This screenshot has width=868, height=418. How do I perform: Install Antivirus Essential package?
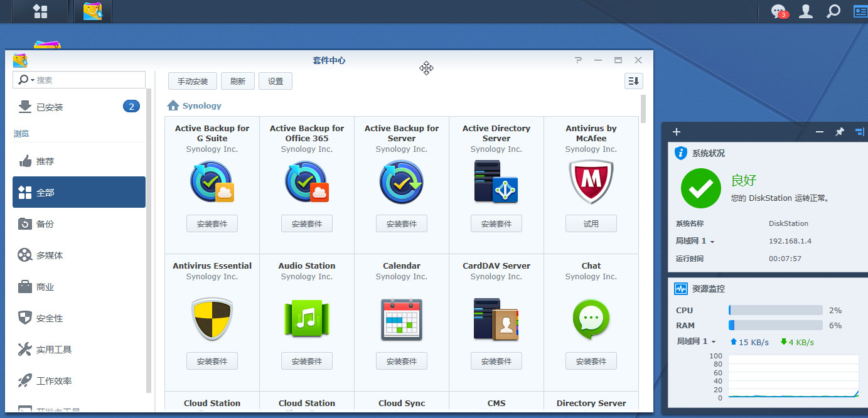coord(212,361)
